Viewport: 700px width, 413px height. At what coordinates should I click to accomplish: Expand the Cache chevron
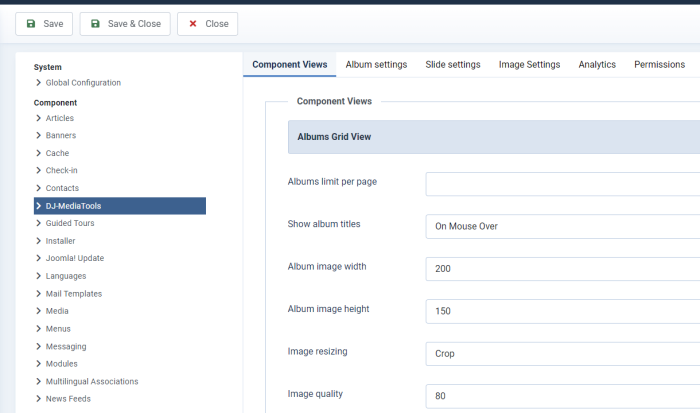pos(38,153)
